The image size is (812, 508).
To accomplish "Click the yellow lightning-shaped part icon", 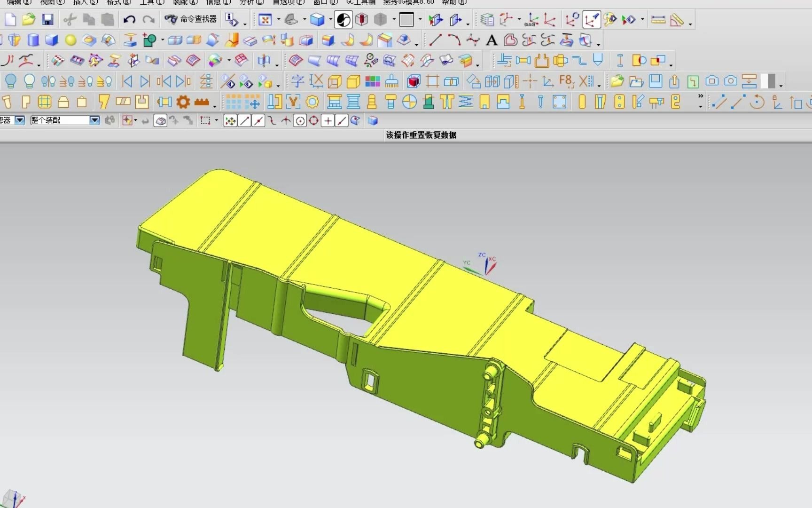I will 103,102.
